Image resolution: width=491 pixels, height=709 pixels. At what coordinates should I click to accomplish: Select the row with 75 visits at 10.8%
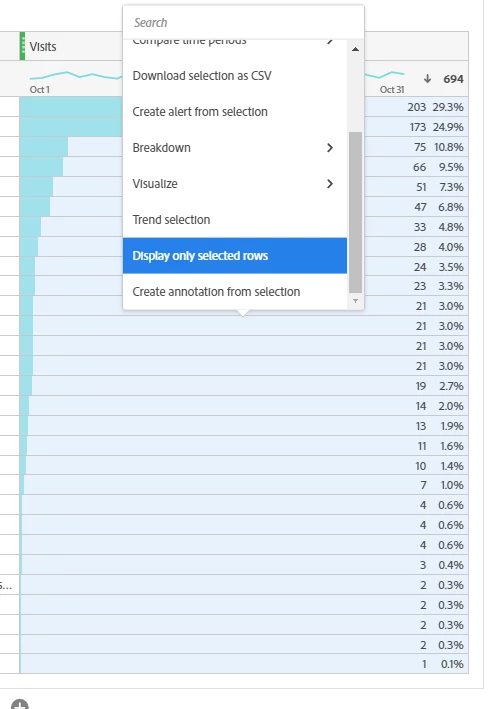click(x=244, y=147)
